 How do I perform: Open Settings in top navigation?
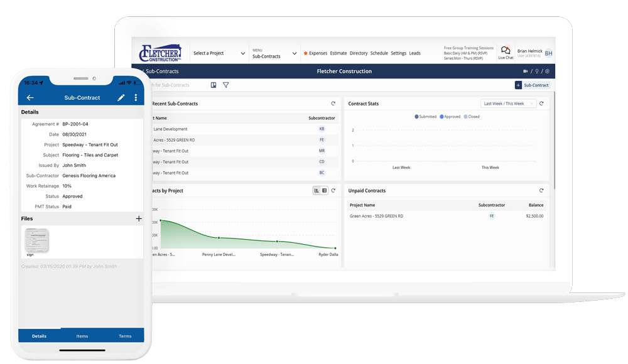click(x=399, y=53)
